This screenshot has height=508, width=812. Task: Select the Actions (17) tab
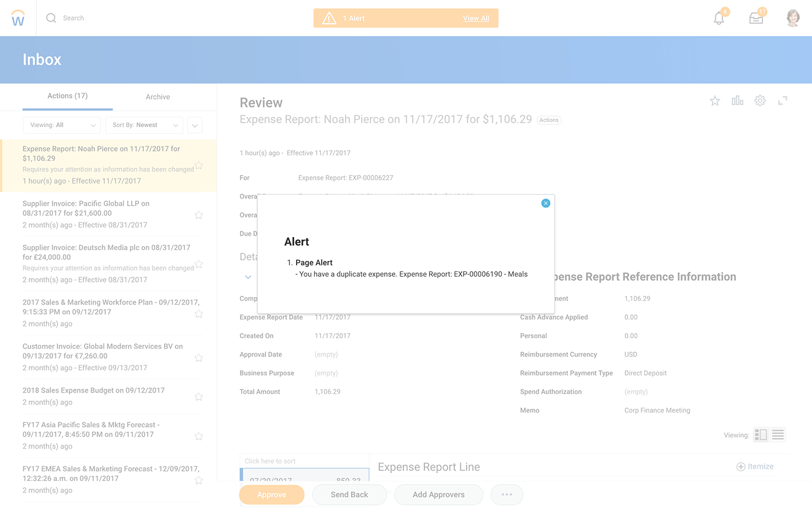[x=68, y=97]
